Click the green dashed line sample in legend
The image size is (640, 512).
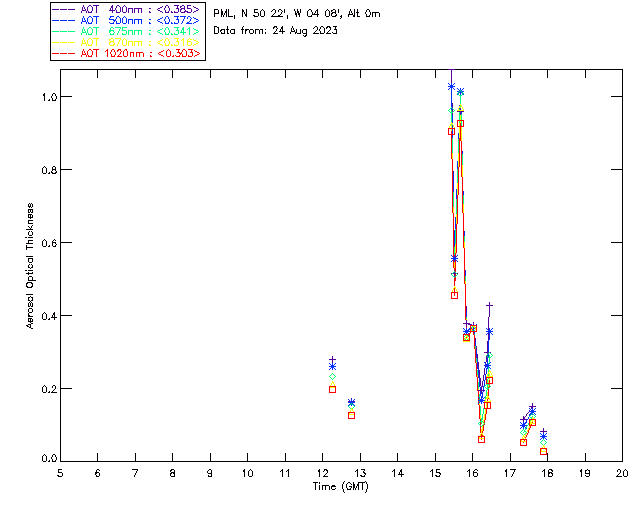(64, 31)
